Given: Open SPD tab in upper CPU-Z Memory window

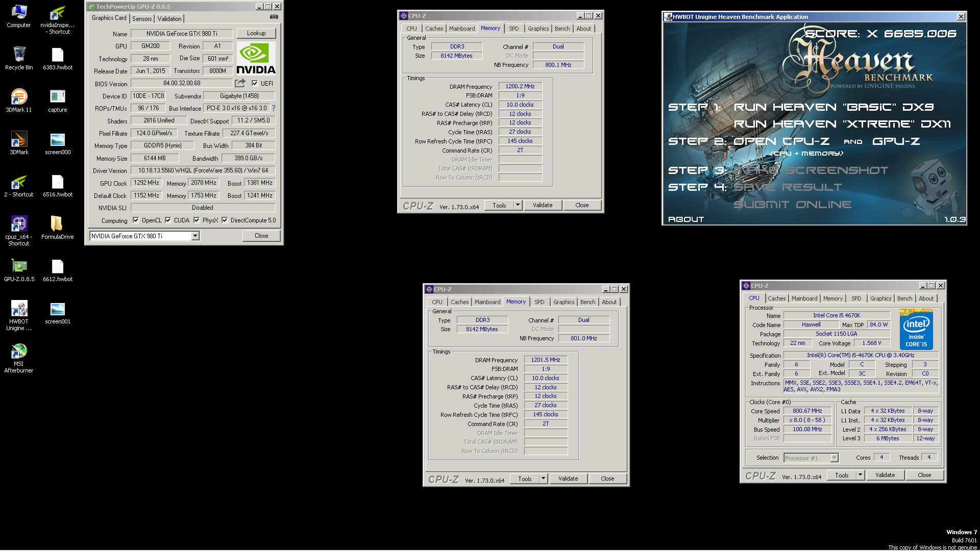Looking at the screenshot, I should point(514,29).
